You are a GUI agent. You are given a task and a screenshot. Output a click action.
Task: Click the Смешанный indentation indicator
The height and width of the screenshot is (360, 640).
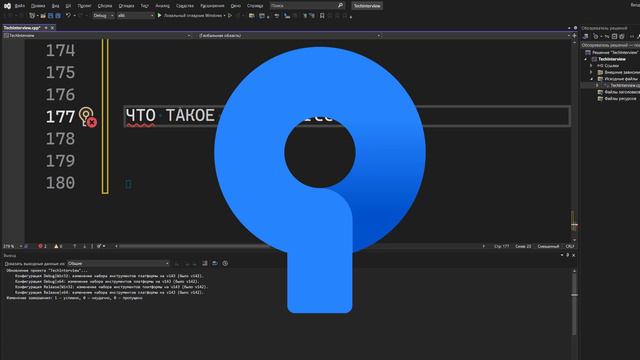tap(548, 246)
